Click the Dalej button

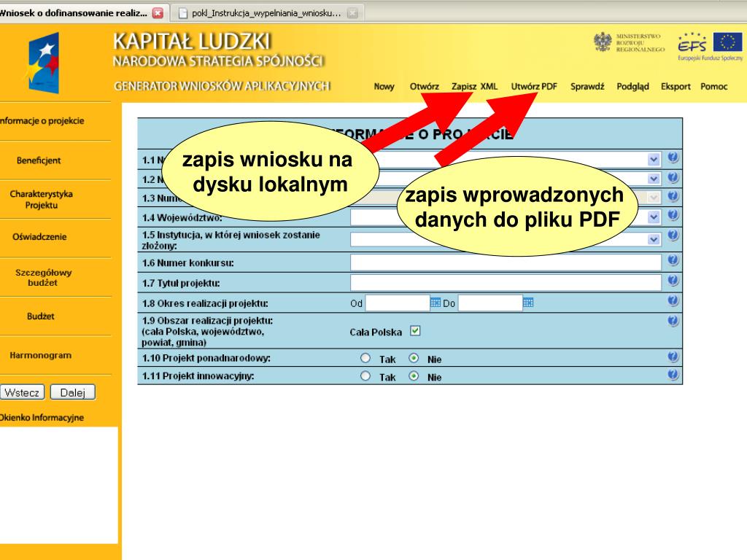tap(72, 392)
